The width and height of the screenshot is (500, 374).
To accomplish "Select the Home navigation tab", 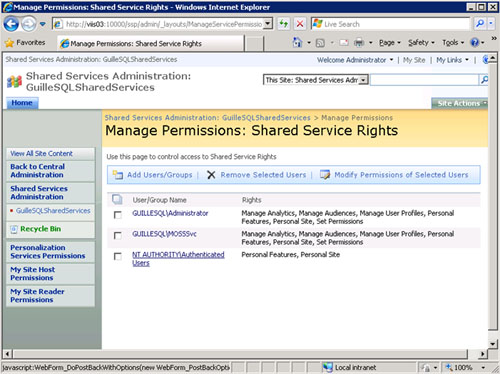I will click(22, 103).
